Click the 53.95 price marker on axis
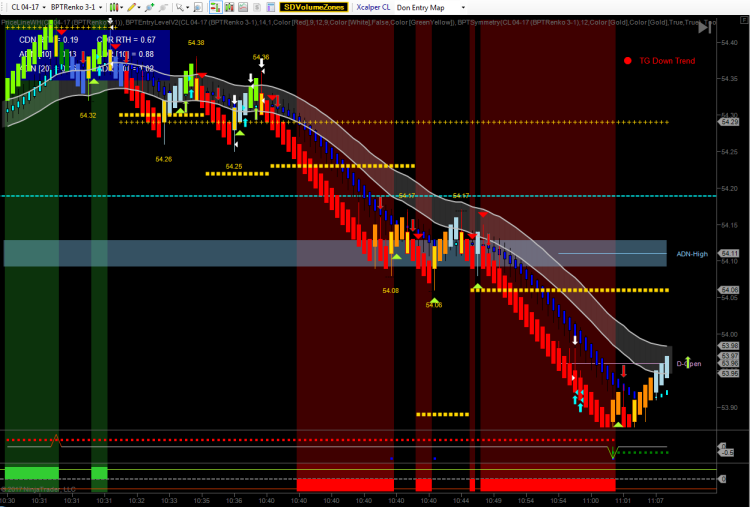 728,373
